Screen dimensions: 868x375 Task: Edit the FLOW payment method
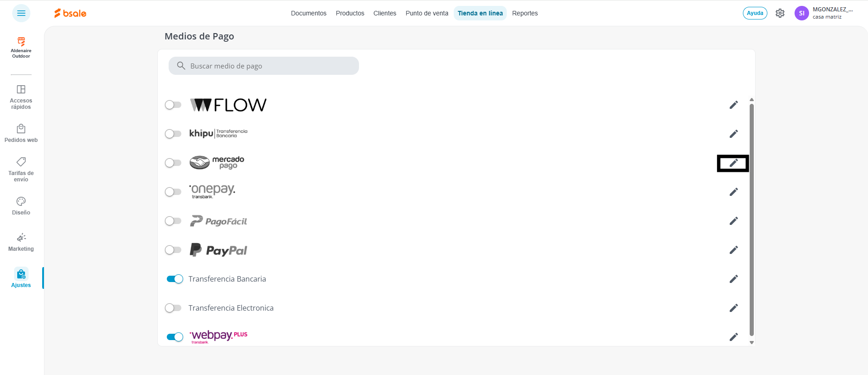coord(734,105)
